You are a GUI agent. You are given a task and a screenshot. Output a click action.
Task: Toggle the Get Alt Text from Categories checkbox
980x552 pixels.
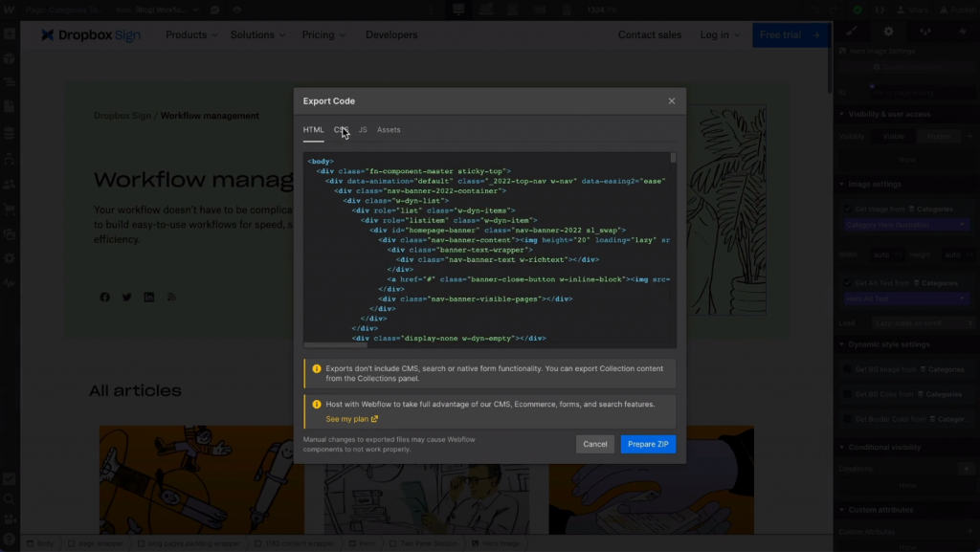[847, 282]
